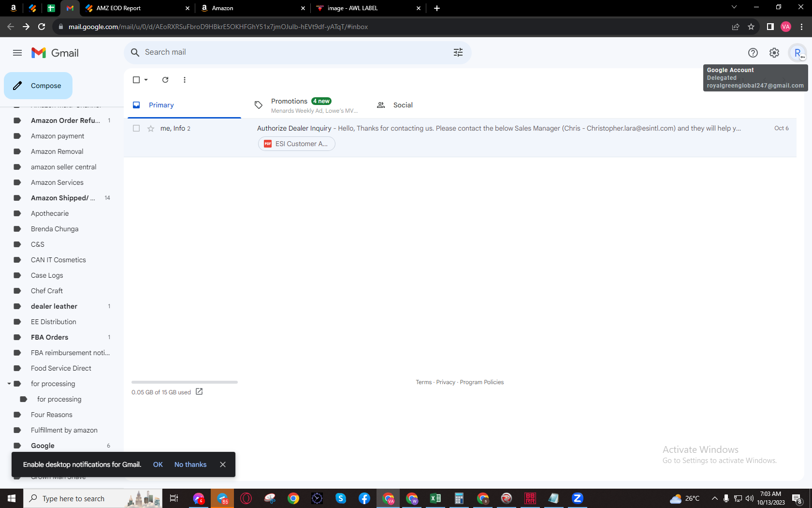
Task: Open the Windows Start menu
Action: [12, 498]
